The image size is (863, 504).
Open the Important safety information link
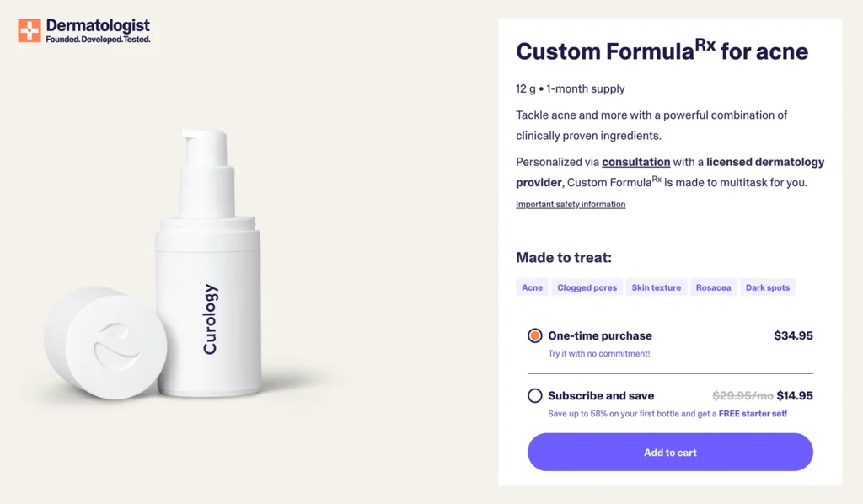(x=570, y=204)
